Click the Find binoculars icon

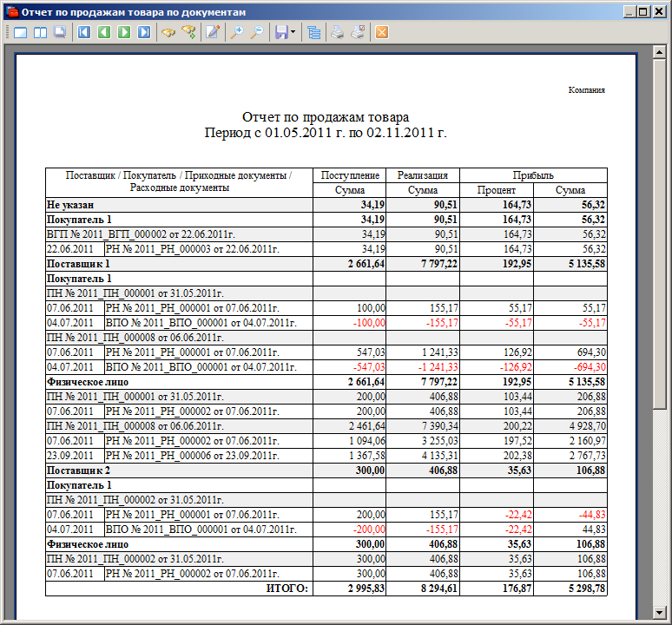(168, 33)
